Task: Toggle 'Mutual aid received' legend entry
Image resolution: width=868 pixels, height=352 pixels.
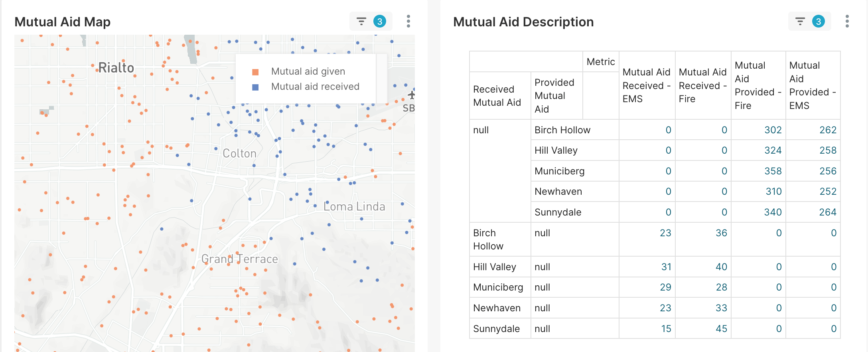Action: click(315, 87)
